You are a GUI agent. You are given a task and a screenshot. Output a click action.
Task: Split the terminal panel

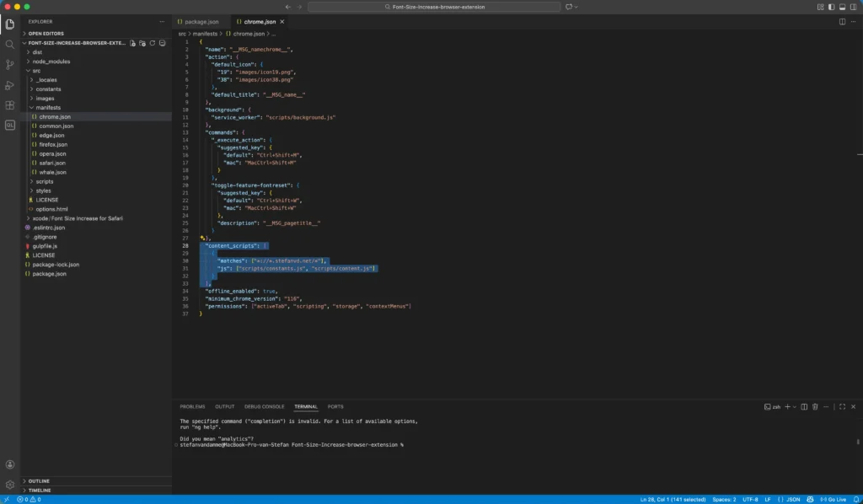pos(804,406)
